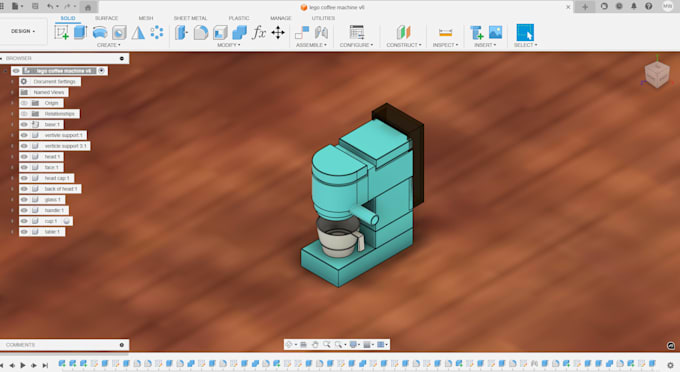The width and height of the screenshot is (680, 372).
Task: Open the MODIFY dropdown menu
Action: tap(229, 45)
